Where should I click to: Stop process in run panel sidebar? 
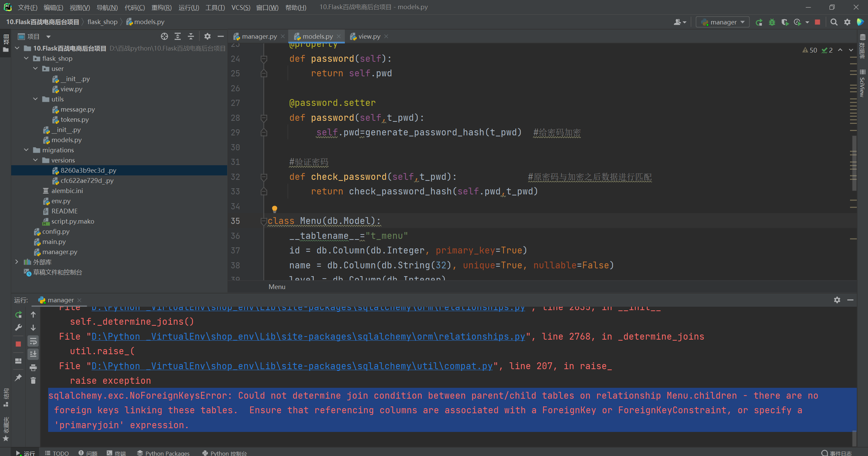pos(18,344)
